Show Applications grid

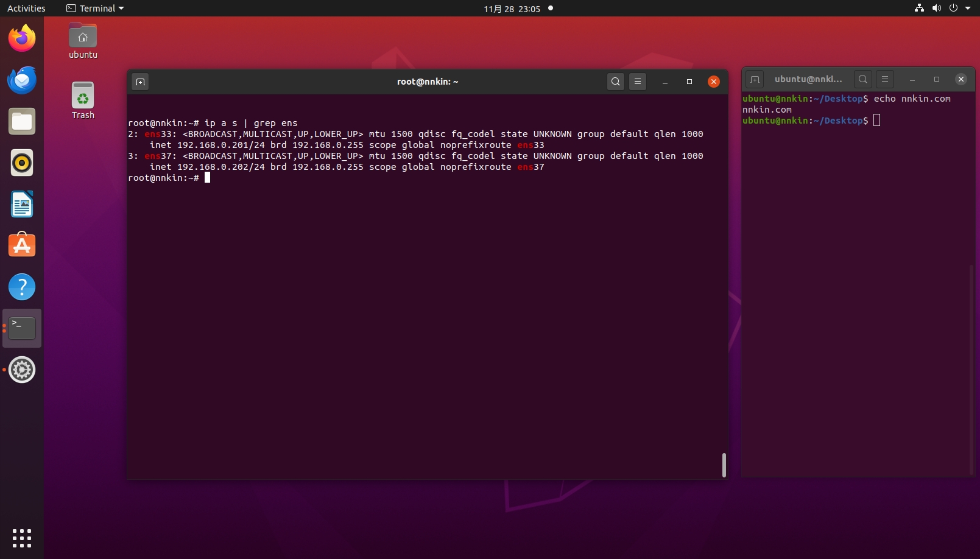point(22,538)
